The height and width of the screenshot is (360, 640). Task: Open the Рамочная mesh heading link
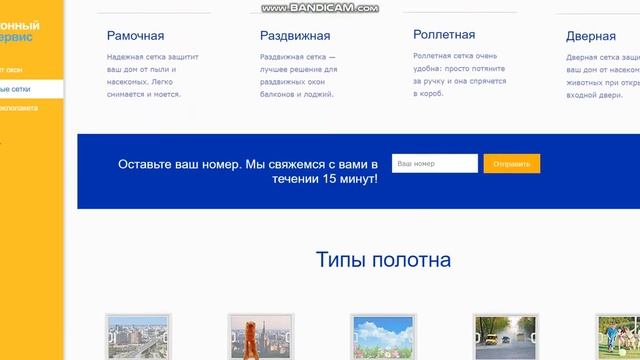tap(136, 36)
